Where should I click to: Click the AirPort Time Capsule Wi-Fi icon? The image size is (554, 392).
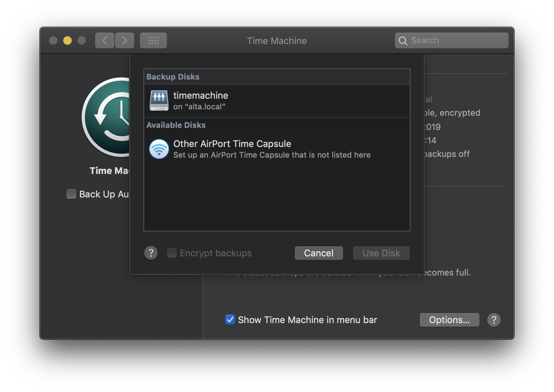tap(159, 149)
